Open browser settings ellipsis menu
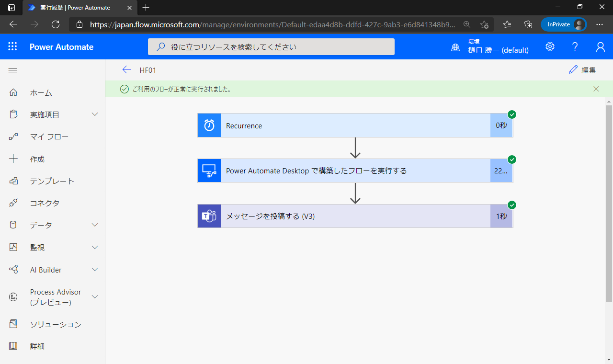Screen dimensions: 613x364 (x=600, y=24)
